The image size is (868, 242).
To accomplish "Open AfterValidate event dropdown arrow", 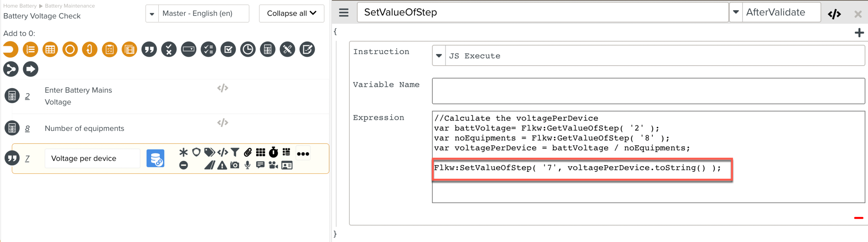I will 736,12.
